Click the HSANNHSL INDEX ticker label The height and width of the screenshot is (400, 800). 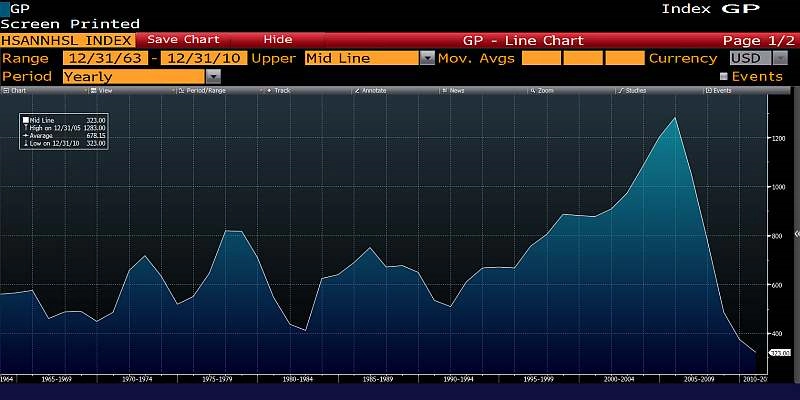(66, 40)
